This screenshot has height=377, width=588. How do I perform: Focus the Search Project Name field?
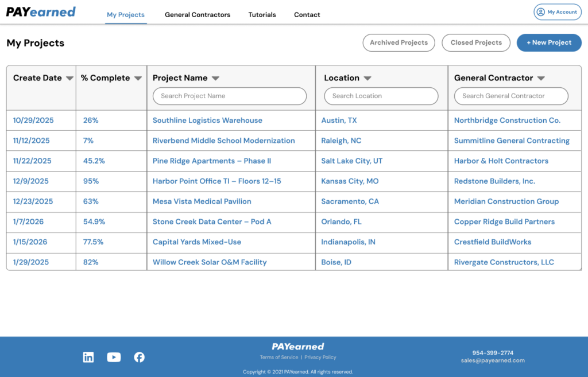230,96
